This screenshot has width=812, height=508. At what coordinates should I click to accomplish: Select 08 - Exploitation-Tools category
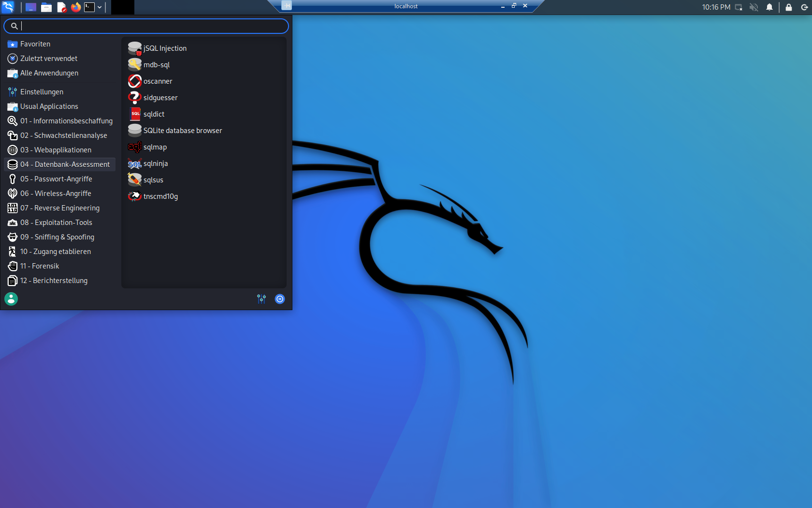pyautogui.click(x=60, y=223)
